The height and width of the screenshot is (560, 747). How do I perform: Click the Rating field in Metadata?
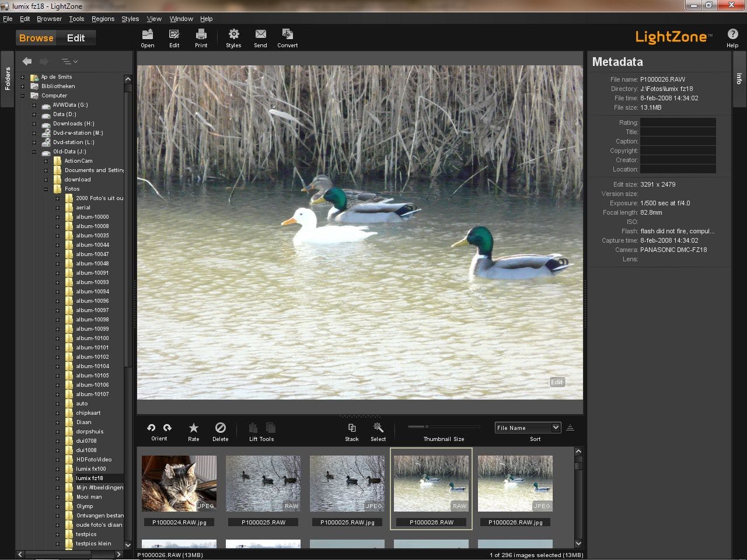coord(678,123)
